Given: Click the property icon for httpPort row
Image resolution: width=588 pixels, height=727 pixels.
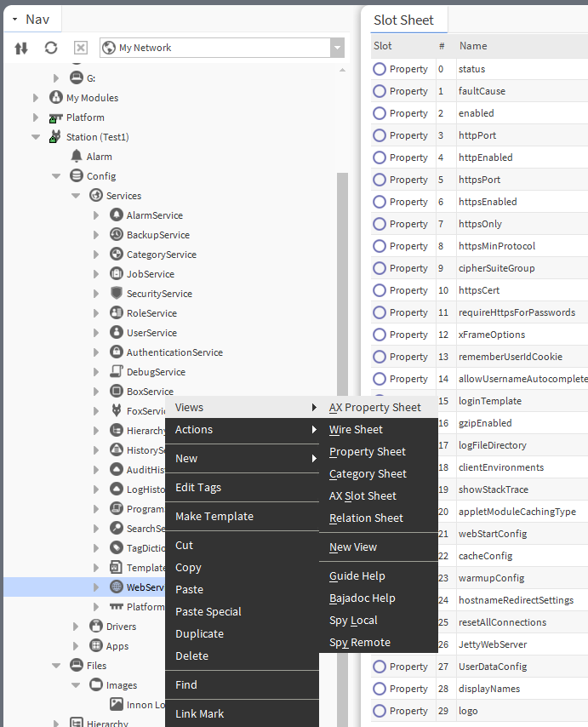Looking at the screenshot, I should point(380,135).
